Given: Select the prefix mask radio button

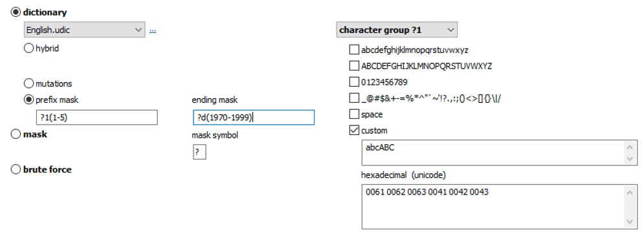Looking at the screenshot, I should pyautogui.click(x=28, y=100).
